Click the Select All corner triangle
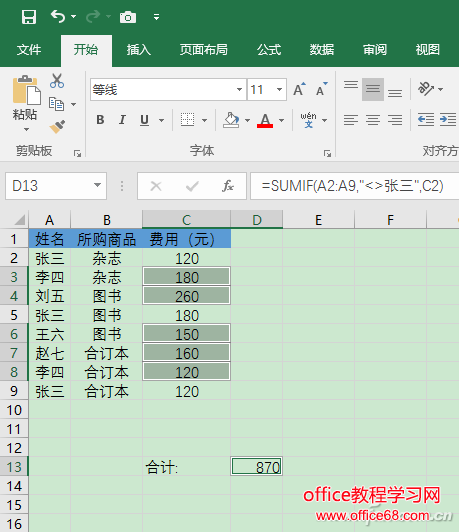The width and height of the screenshot is (459, 532). [19, 220]
